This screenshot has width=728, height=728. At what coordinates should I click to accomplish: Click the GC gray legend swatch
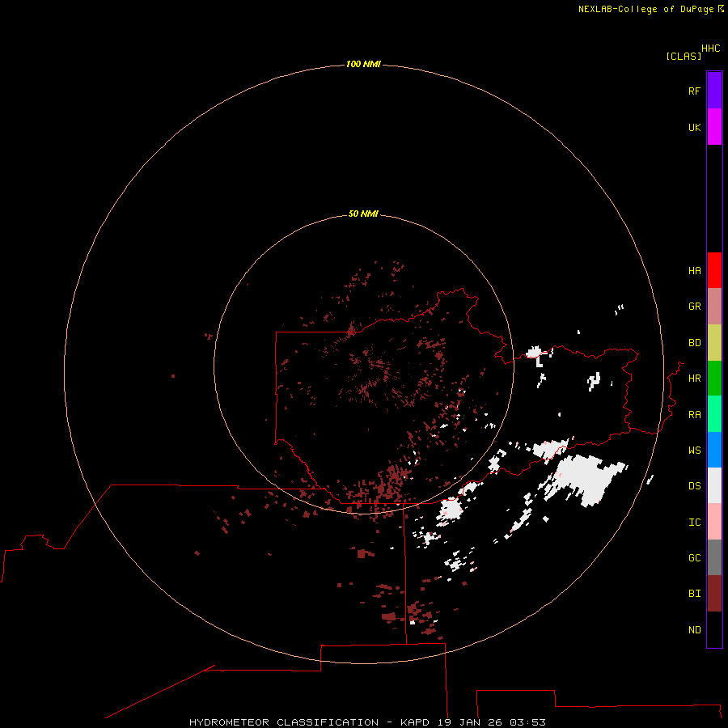[x=714, y=557]
